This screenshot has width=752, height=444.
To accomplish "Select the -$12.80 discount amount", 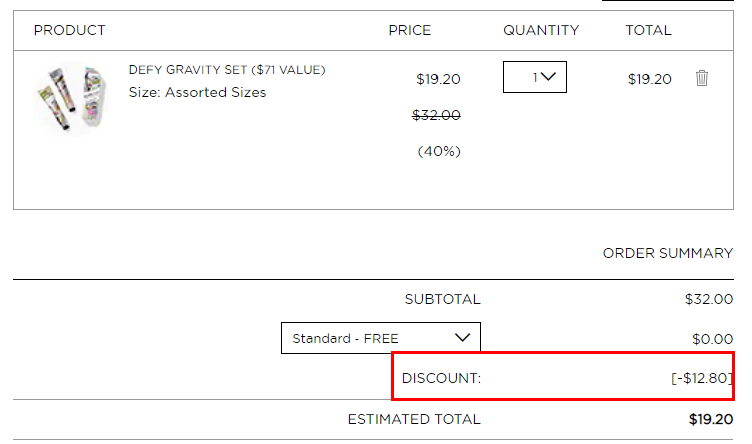I will tap(702, 378).
